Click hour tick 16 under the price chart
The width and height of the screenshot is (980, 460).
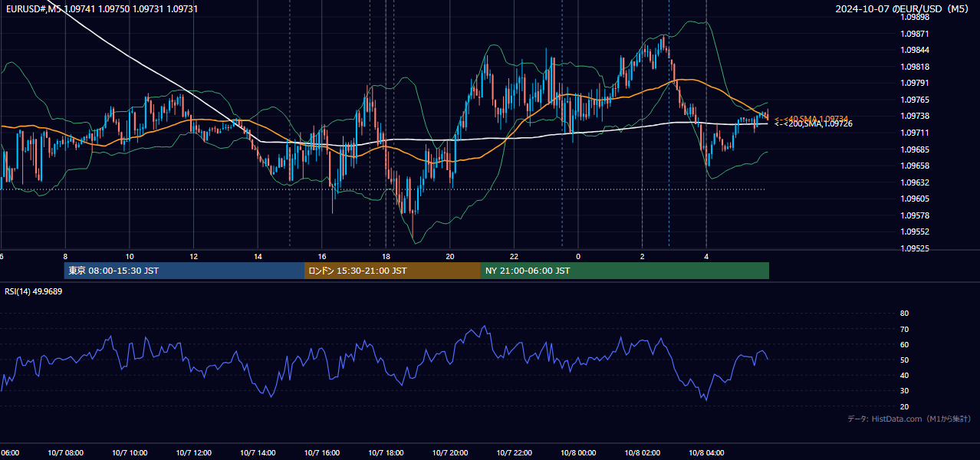[322, 257]
